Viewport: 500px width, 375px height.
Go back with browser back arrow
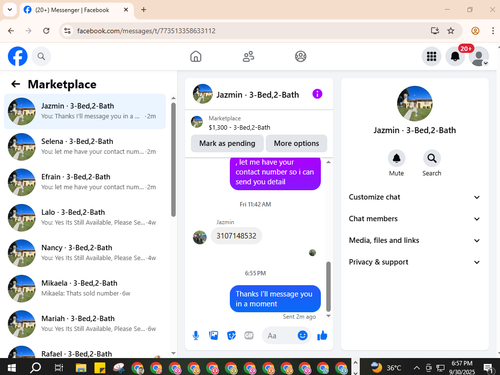(11, 31)
